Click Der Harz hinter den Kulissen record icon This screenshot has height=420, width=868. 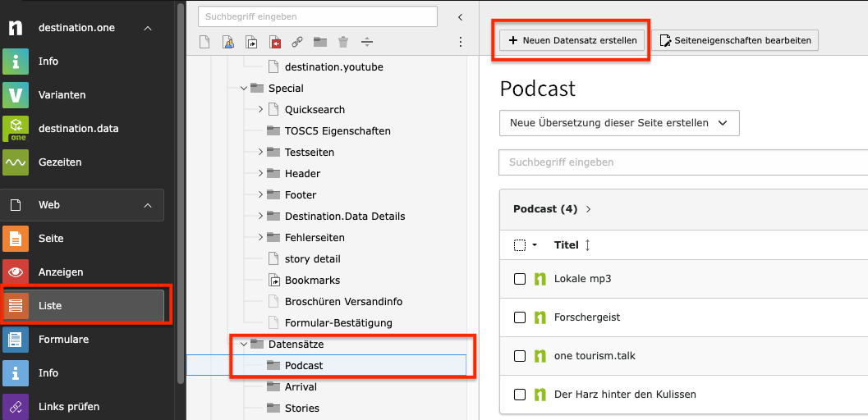540,395
